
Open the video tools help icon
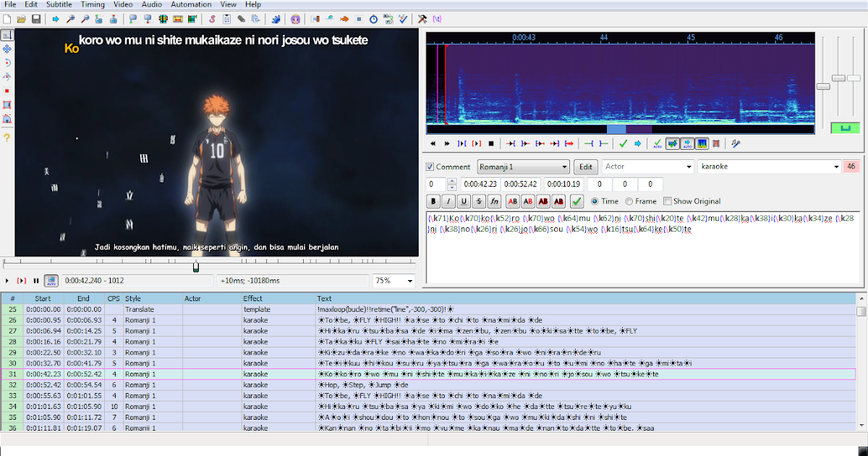click(x=7, y=137)
